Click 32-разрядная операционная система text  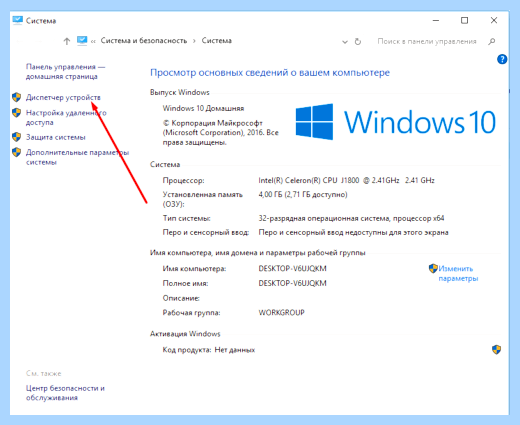[351, 218]
